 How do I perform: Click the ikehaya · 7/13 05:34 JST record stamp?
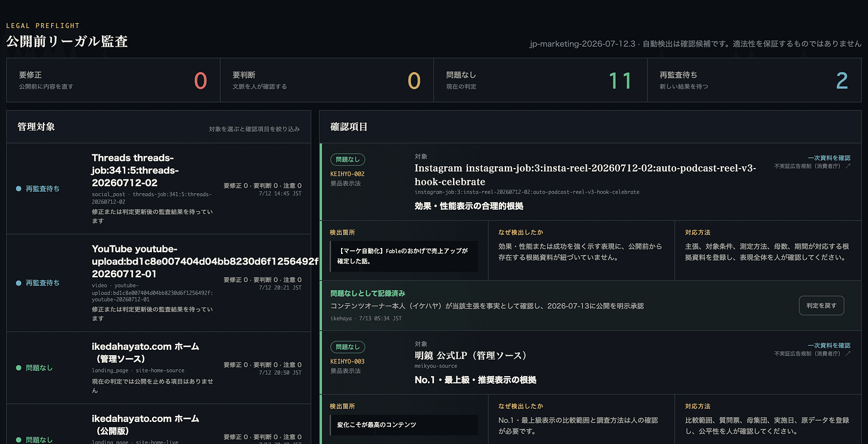(x=366, y=318)
